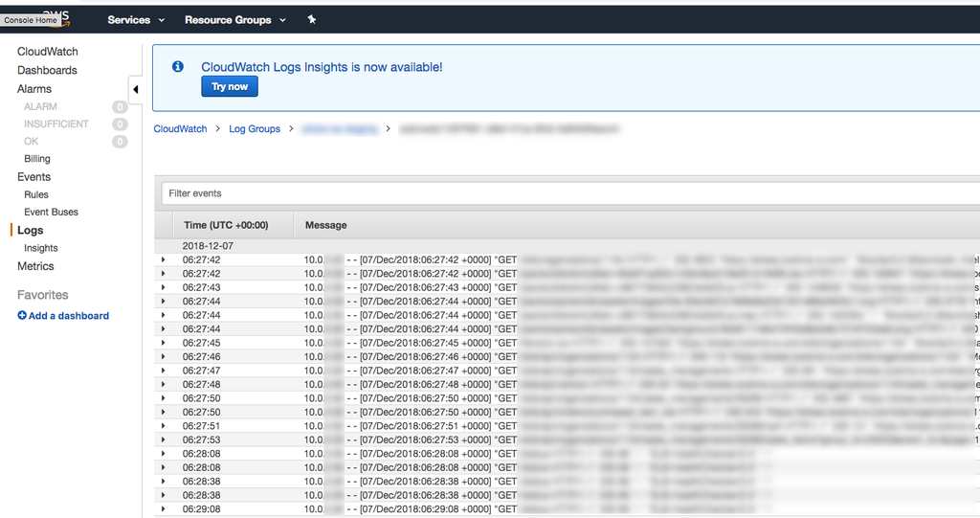
Task: Expand the 06:27:51 log event row
Action: click(x=163, y=426)
